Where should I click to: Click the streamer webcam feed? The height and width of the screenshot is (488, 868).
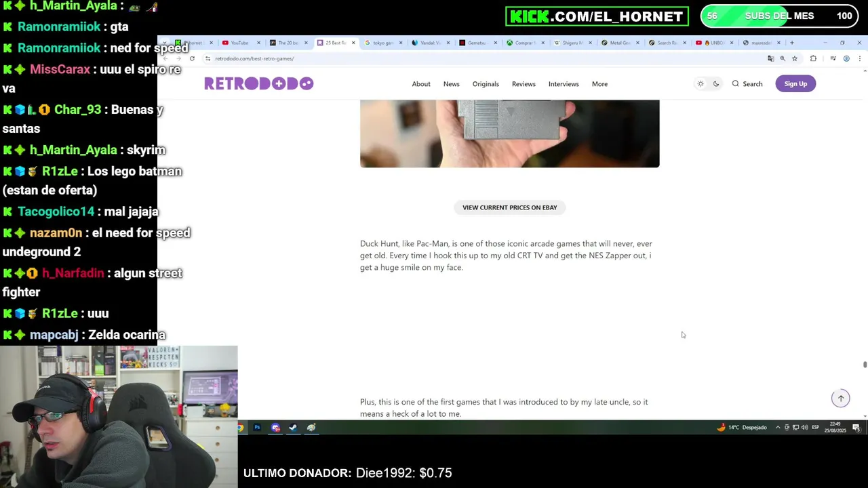click(119, 416)
